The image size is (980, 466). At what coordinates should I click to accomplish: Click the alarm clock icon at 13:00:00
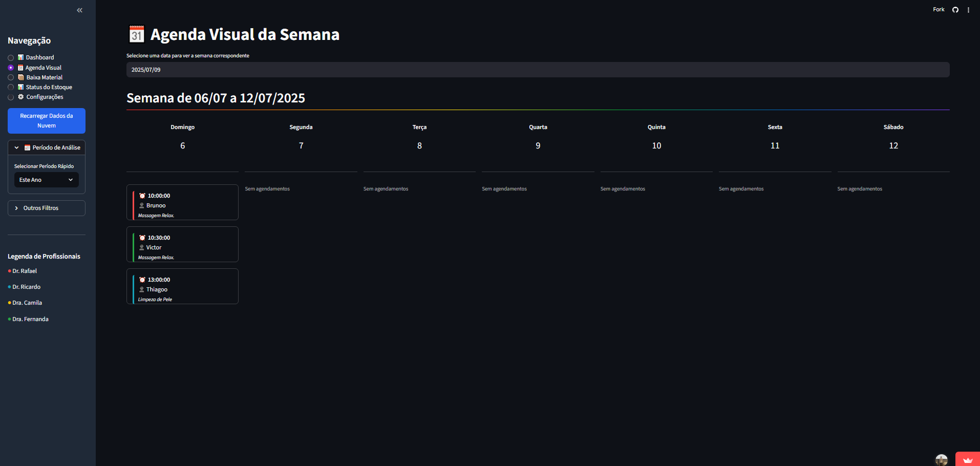(142, 280)
